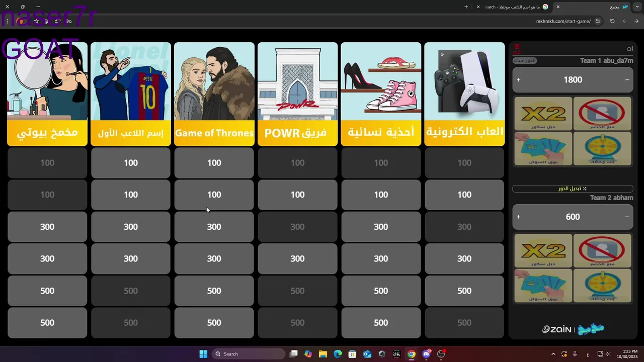644x362 pixels.
Task: Pick the active 300 under العاب الكترونية
Action: [x=464, y=258]
